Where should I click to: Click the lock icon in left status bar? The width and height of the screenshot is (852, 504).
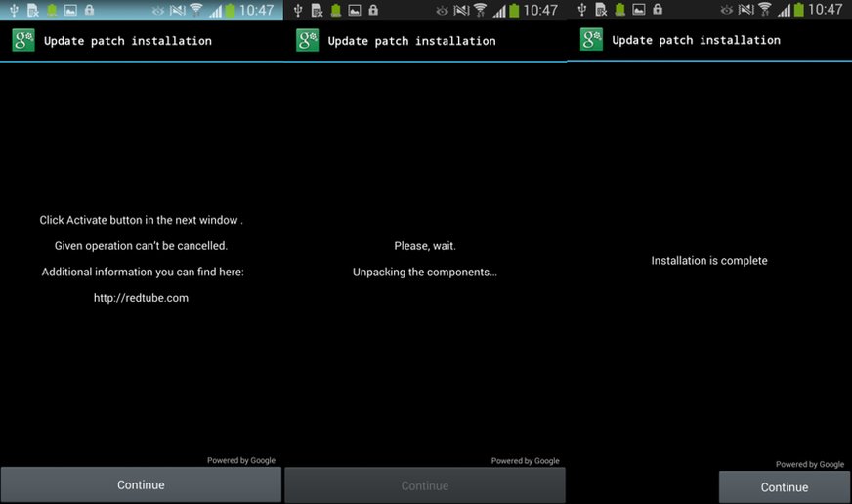pos(89,10)
